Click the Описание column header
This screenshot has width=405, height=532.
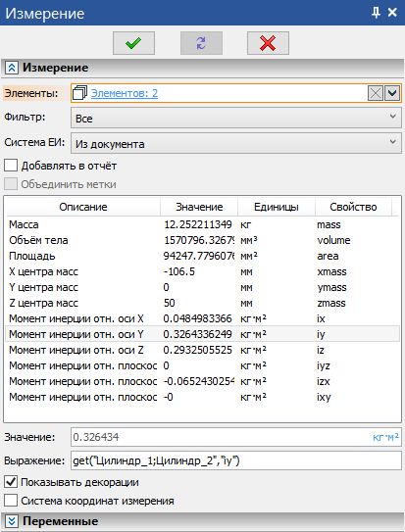pos(83,207)
